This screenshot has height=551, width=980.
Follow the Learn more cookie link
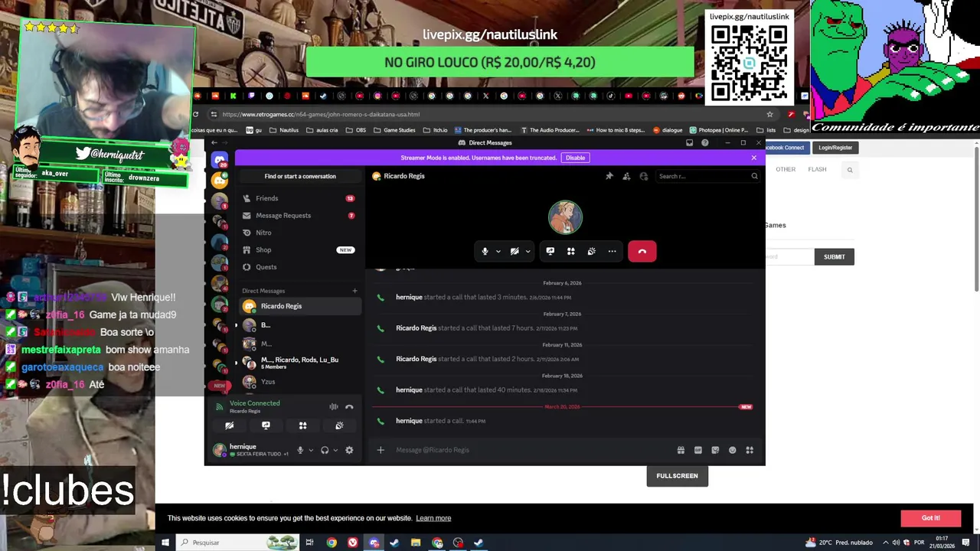pyautogui.click(x=433, y=518)
